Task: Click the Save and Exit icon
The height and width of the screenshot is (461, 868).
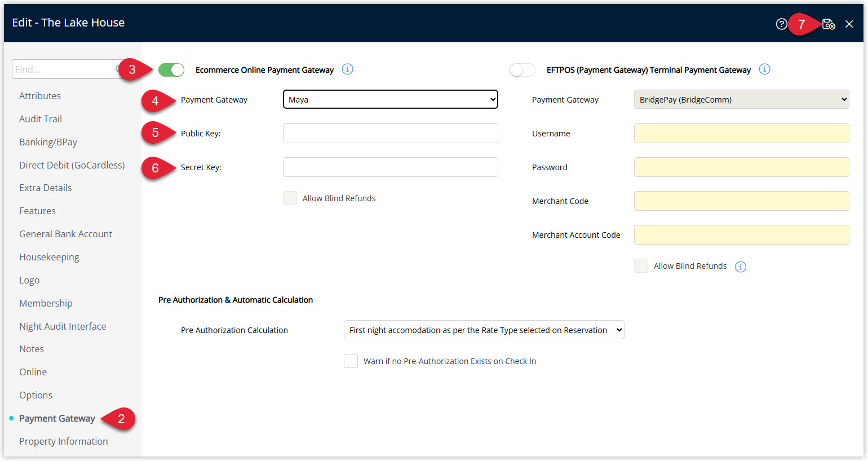Action: (x=829, y=24)
